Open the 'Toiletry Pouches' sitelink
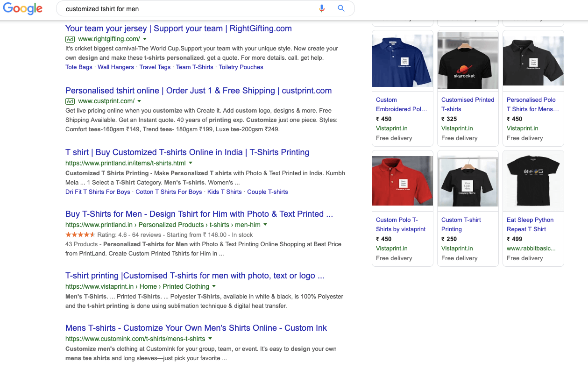588x370 pixels. (241, 67)
